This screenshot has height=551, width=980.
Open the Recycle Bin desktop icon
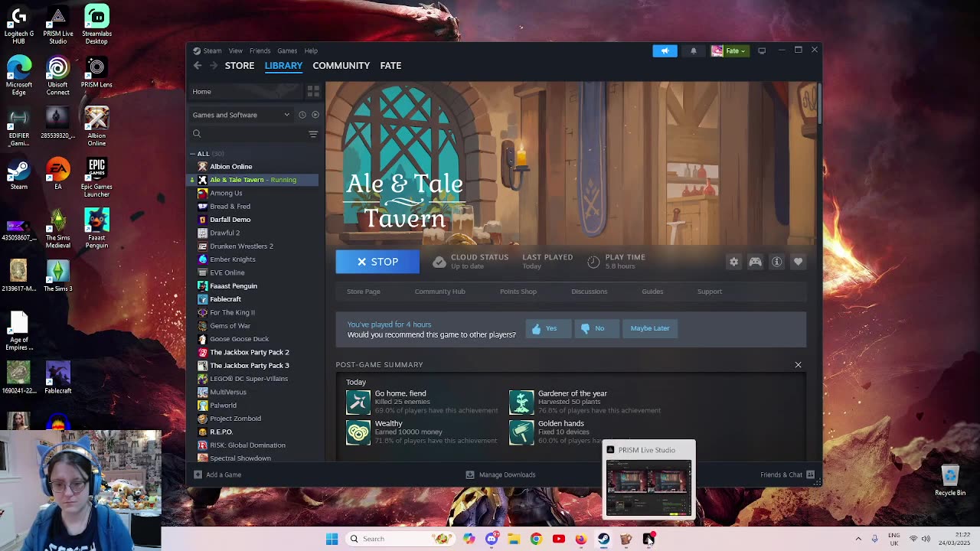tap(950, 481)
